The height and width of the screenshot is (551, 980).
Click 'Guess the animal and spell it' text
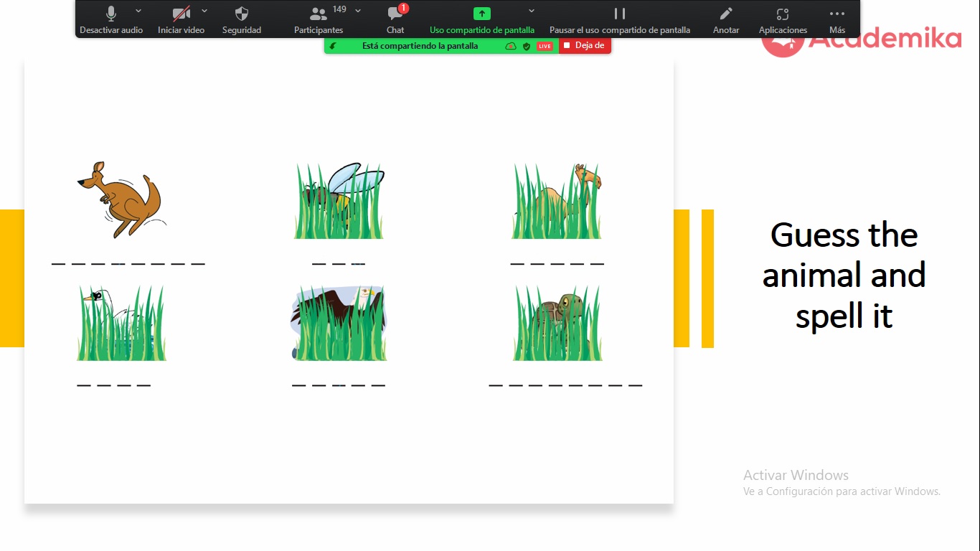[844, 275]
